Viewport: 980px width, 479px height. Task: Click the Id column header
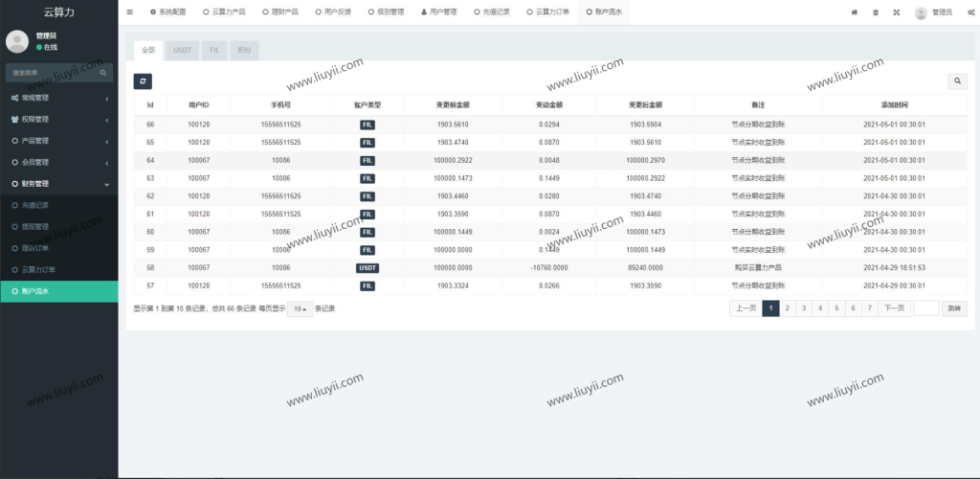[150, 105]
